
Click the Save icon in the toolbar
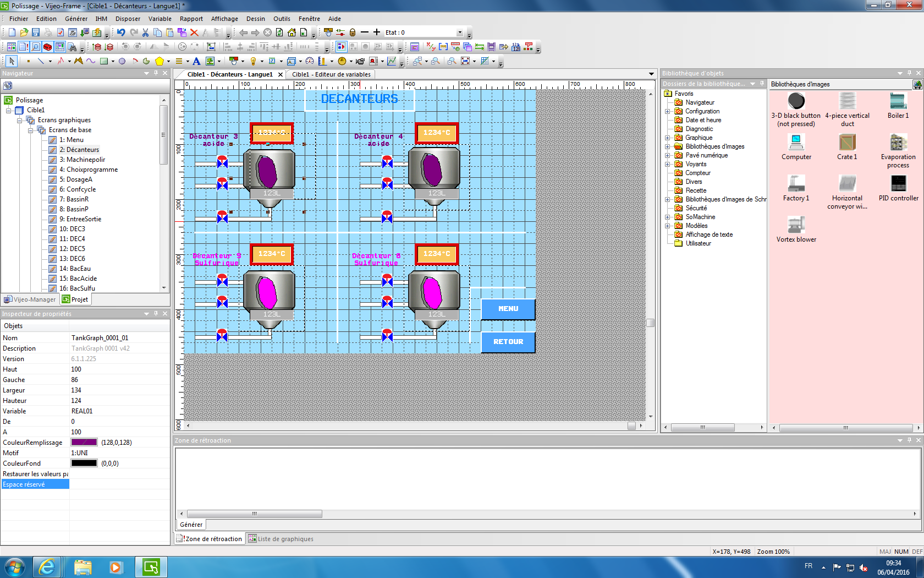tap(36, 32)
